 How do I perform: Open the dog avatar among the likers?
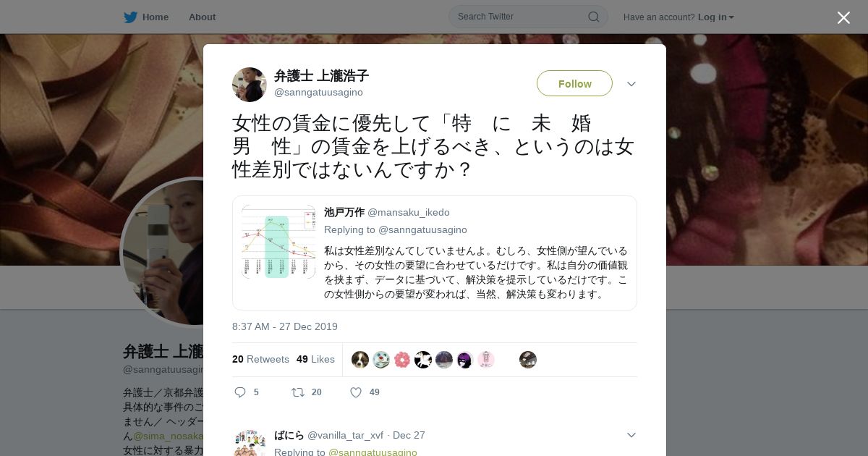click(360, 360)
